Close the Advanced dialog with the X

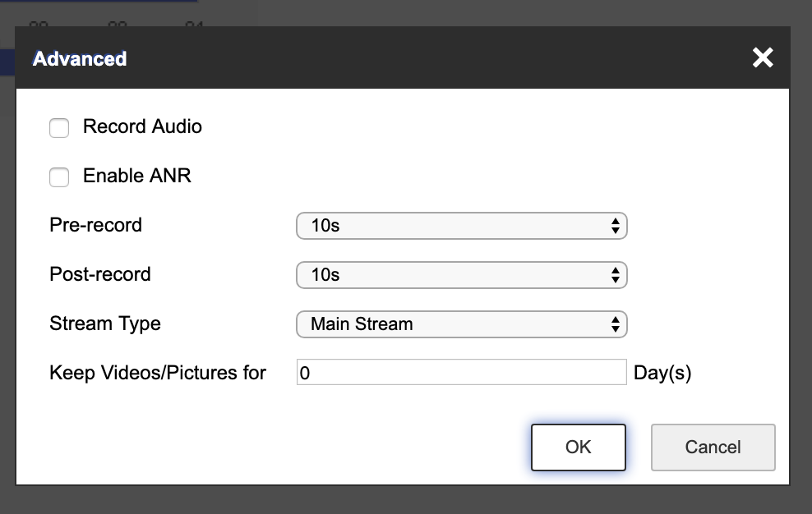click(x=762, y=57)
